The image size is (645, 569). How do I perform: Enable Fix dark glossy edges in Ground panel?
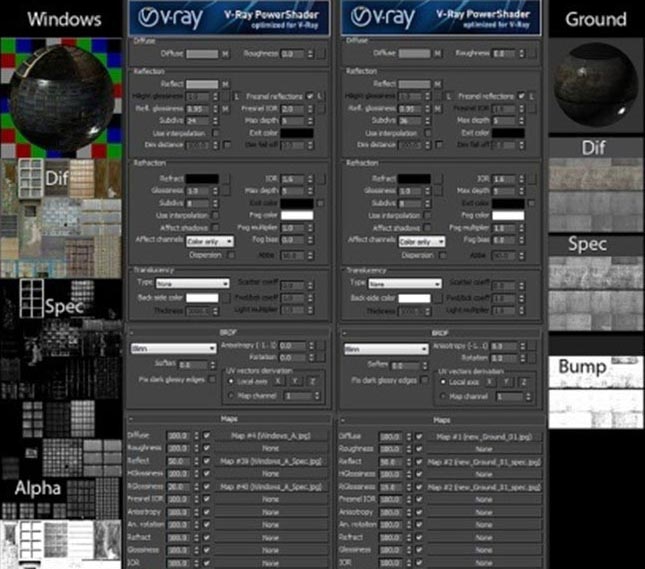tap(424, 380)
